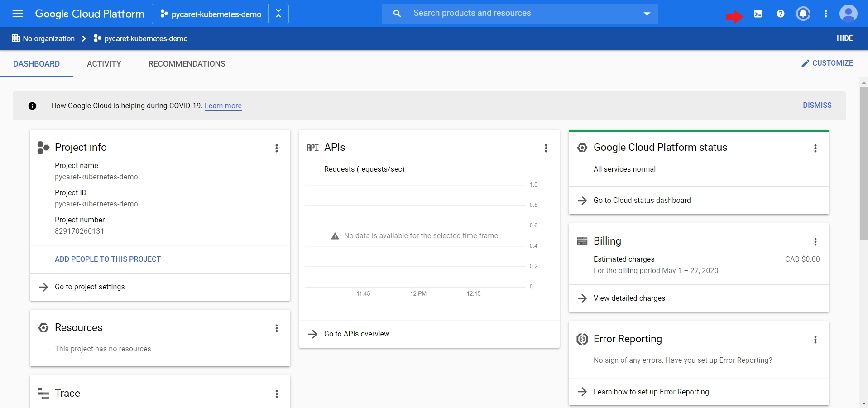Dismiss the COVID-19 banner
The image size is (868, 408).
coord(817,105)
